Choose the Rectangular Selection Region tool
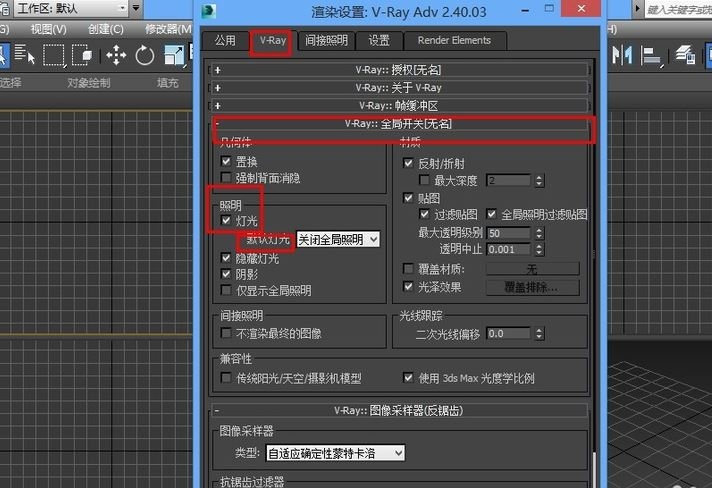Image resolution: width=712 pixels, height=488 pixels. click(x=54, y=55)
